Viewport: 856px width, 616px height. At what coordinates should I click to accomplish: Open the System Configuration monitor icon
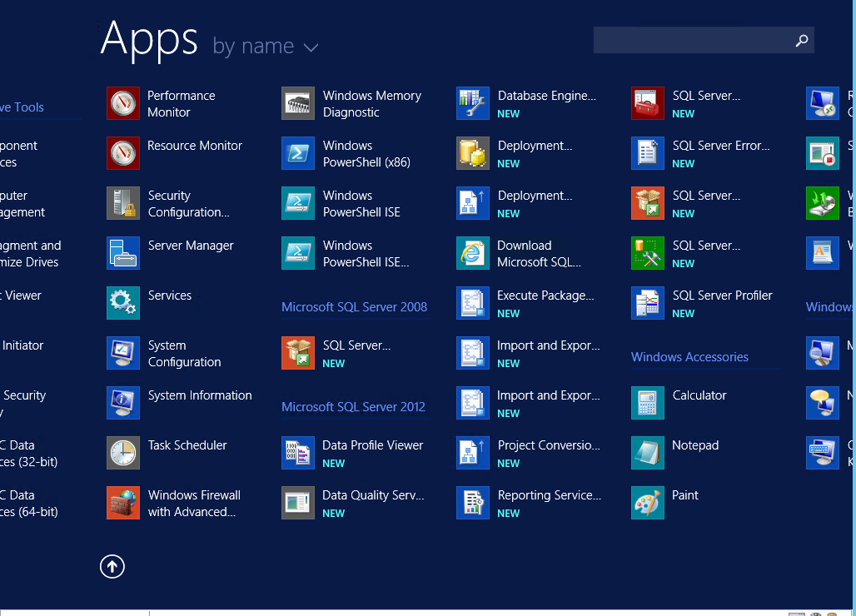click(x=123, y=353)
